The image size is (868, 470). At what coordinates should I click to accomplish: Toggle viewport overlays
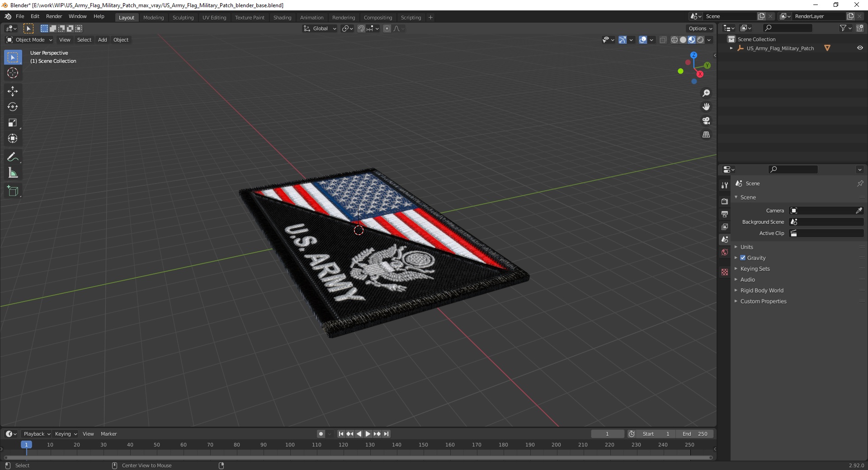[x=643, y=40]
